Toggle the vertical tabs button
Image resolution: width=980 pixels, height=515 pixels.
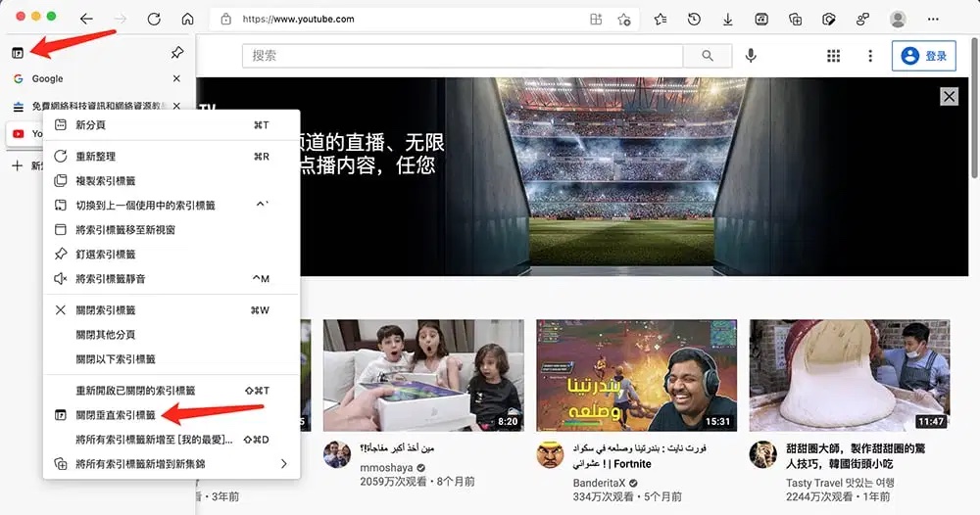[x=18, y=53]
